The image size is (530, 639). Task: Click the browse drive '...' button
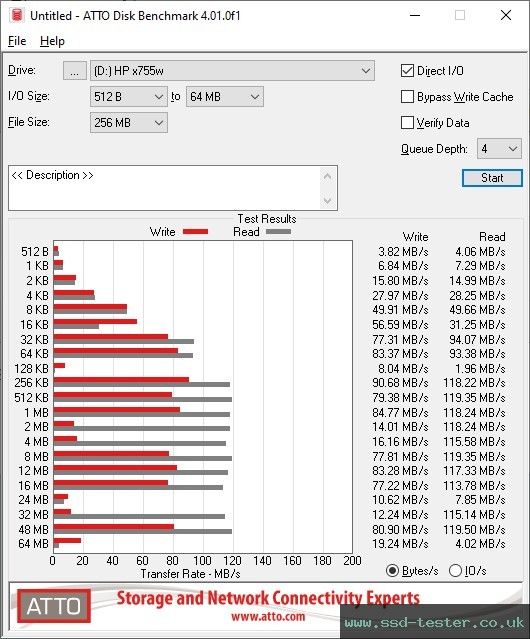click(75, 71)
